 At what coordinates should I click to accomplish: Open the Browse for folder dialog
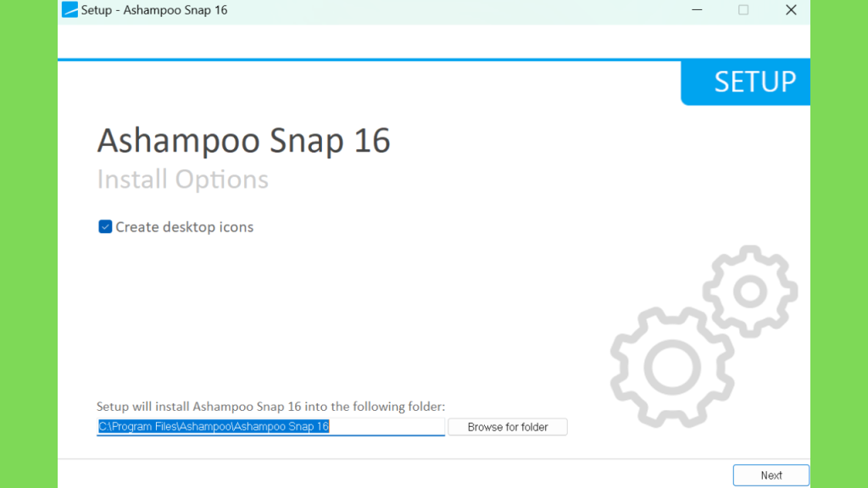coord(508,427)
